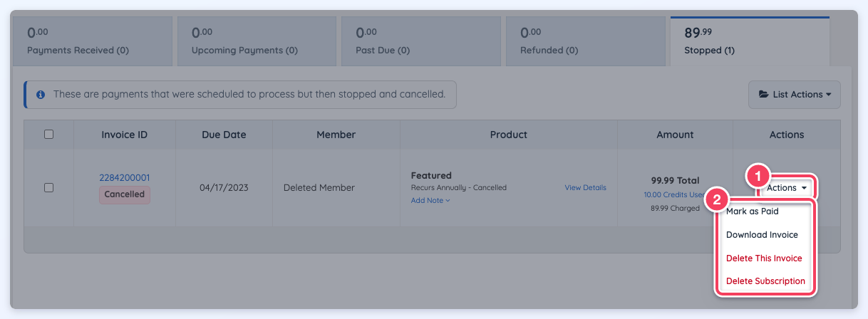Open the Refunded (0) tab
The height and width of the screenshot is (319, 868).
click(x=585, y=41)
